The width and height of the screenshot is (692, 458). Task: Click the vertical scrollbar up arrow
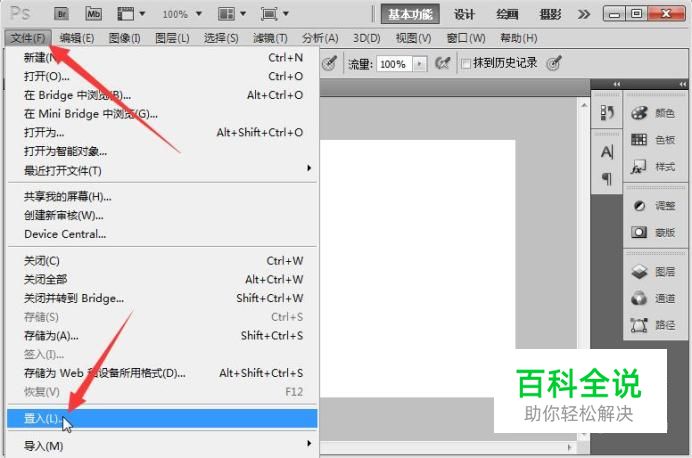584,105
